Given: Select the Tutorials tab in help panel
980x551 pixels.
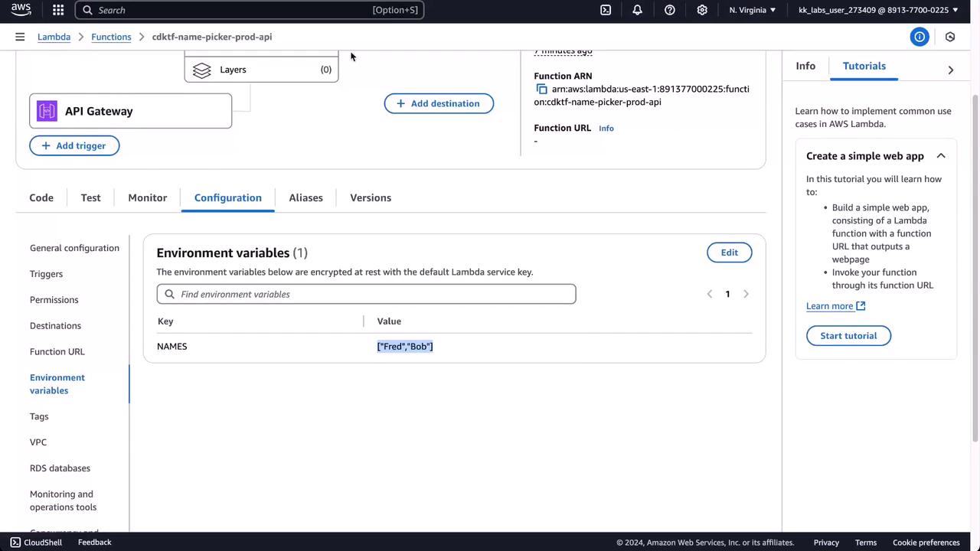Looking at the screenshot, I should (864, 66).
